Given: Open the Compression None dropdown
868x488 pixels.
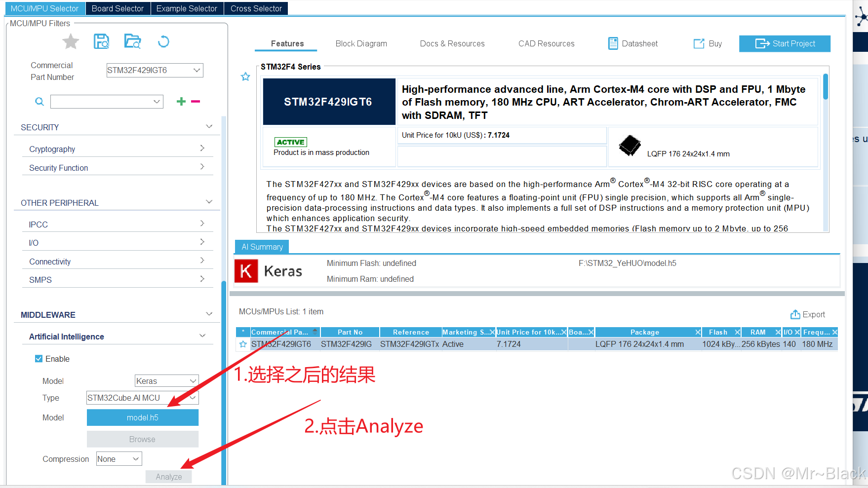Looking at the screenshot, I should tap(136, 459).
